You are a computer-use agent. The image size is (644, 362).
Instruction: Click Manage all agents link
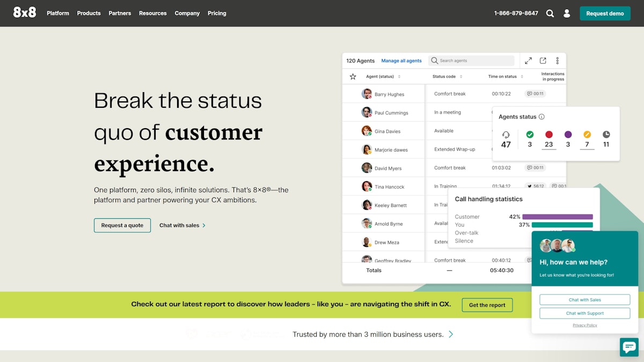401,61
